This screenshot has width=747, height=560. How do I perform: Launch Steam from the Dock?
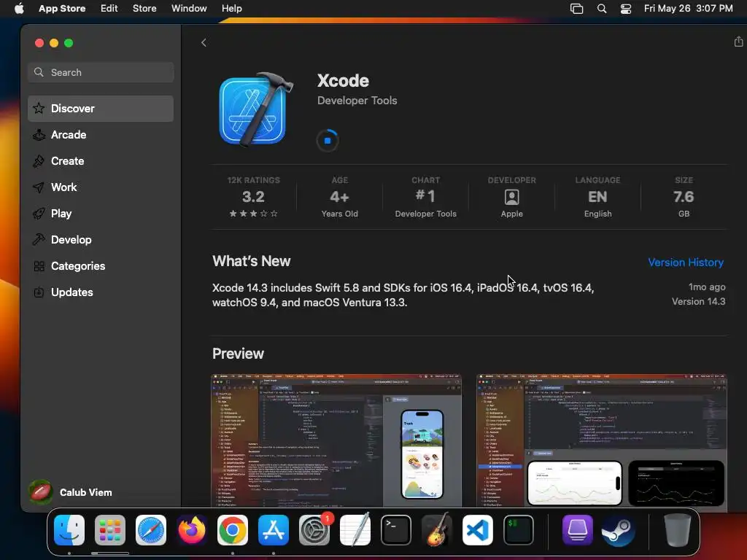coord(619,530)
